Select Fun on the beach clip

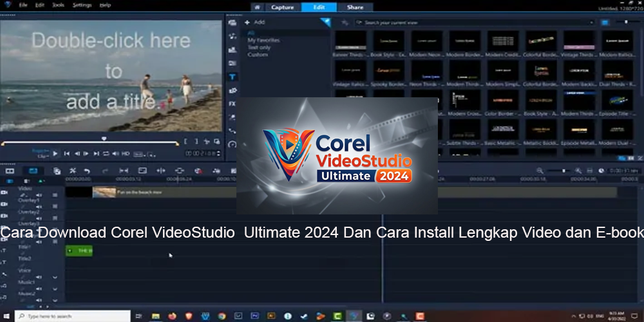[x=354, y=192]
